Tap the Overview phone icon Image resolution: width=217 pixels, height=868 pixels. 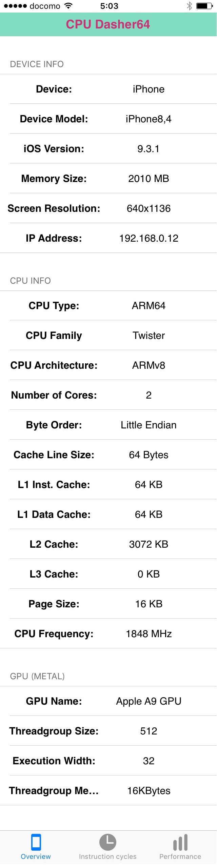[x=36, y=842]
